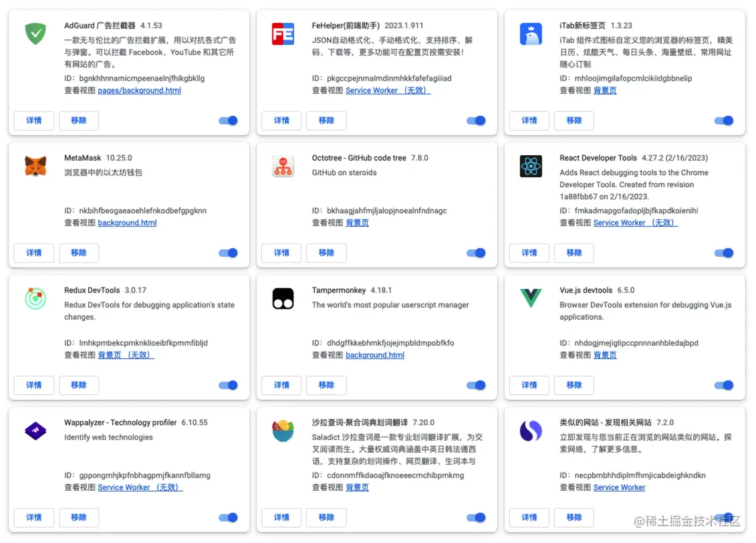Open FeHelper 详情 details
The image size is (756, 543).
click(281, 120)
